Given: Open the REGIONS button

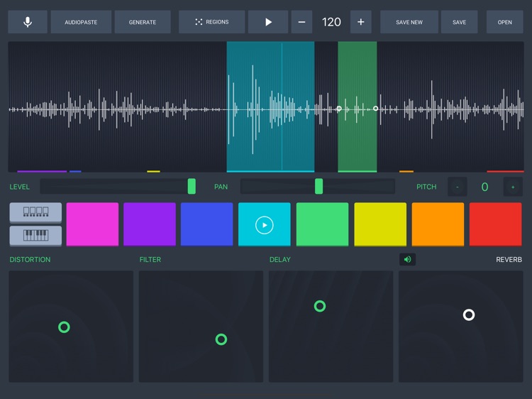Looking at the screenshot, I should [211, 22].
